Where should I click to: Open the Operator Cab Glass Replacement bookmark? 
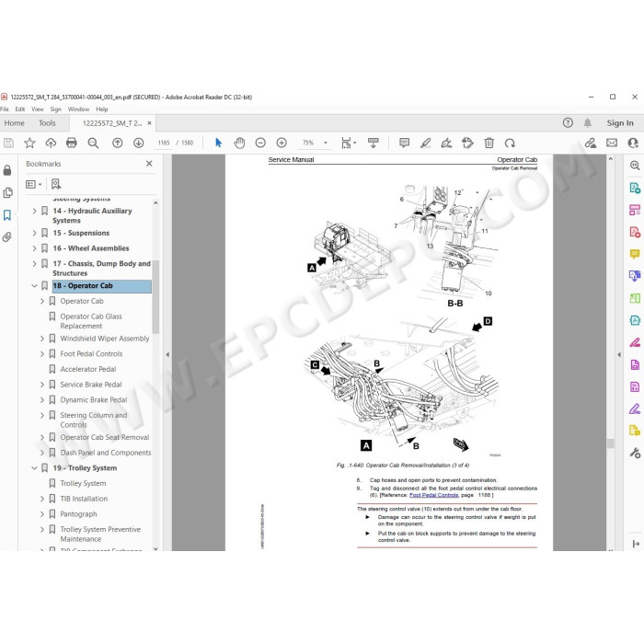click(91, 321)
